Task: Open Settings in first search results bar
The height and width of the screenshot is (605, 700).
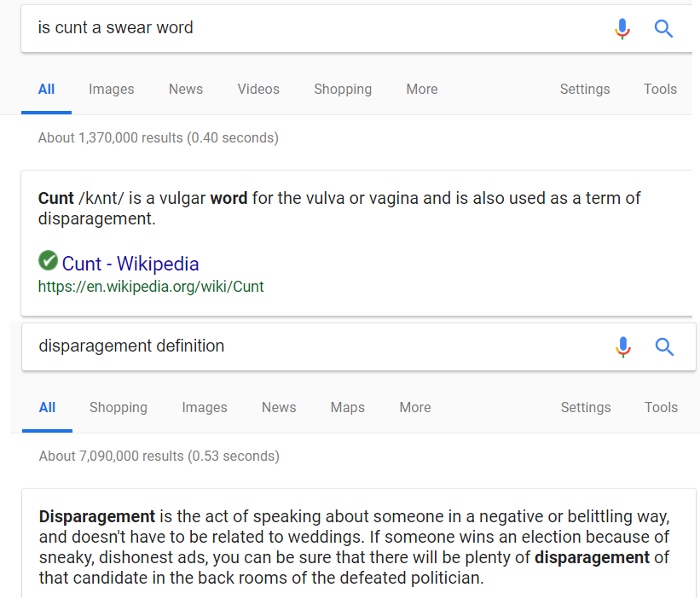Action: pyautogui.click(x=585, y=89)
